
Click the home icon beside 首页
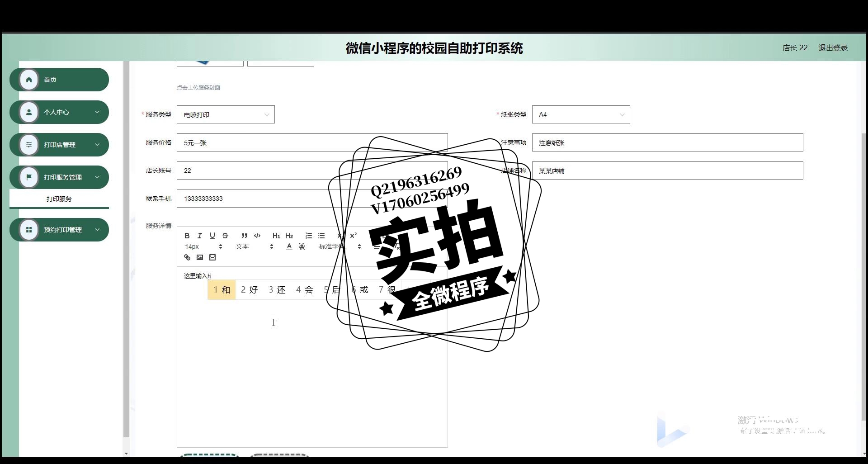(29, 80)
